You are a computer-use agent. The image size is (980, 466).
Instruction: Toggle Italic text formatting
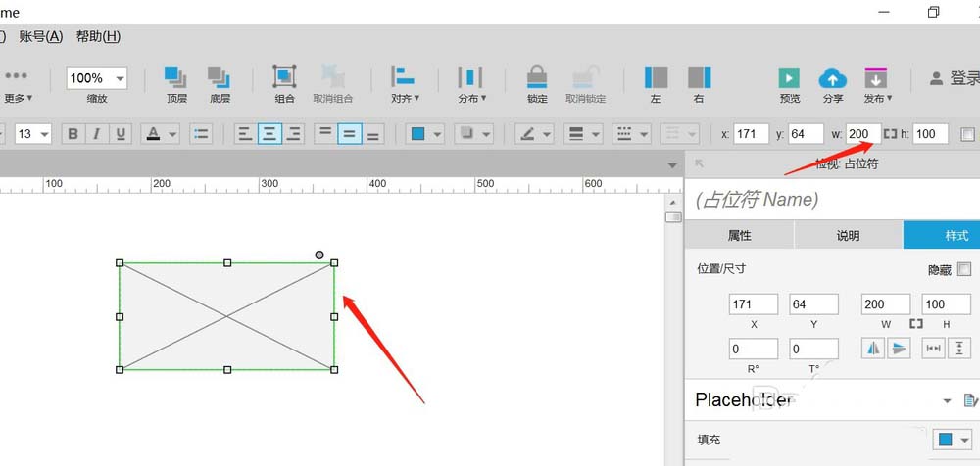[x=97, y=134]
